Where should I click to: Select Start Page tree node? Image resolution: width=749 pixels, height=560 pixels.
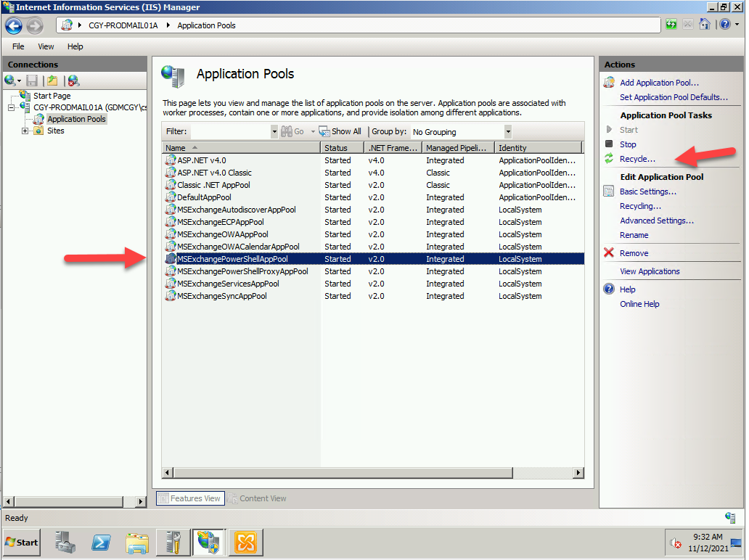[52, 96]
